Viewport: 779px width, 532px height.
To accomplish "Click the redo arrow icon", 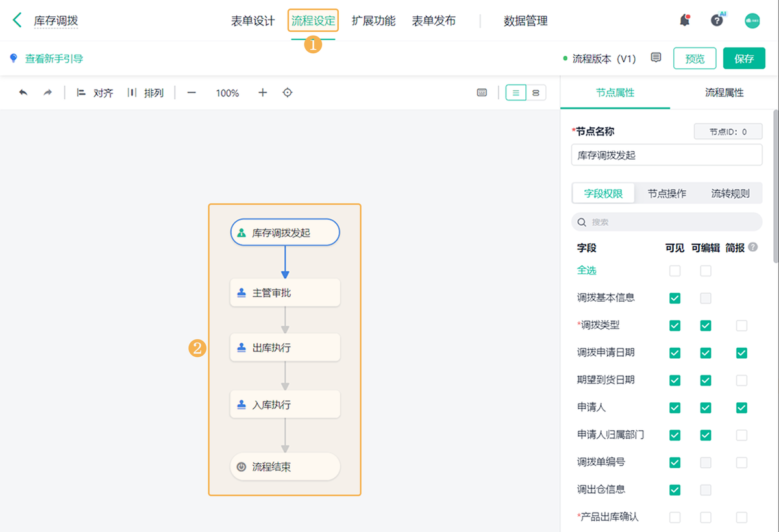I will pos(47,93).
